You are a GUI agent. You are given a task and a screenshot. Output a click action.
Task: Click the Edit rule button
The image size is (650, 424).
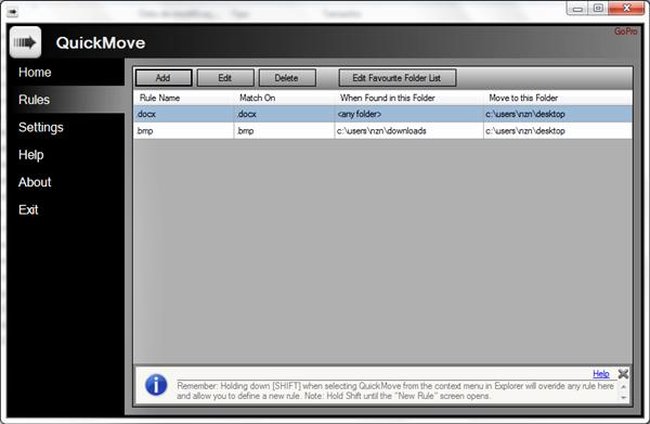coord(225,78)
